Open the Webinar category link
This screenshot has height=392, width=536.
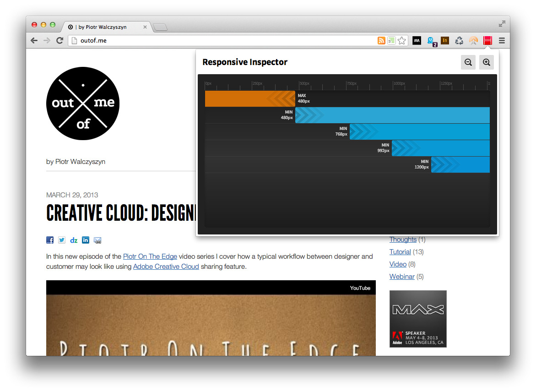coord(402,277)
